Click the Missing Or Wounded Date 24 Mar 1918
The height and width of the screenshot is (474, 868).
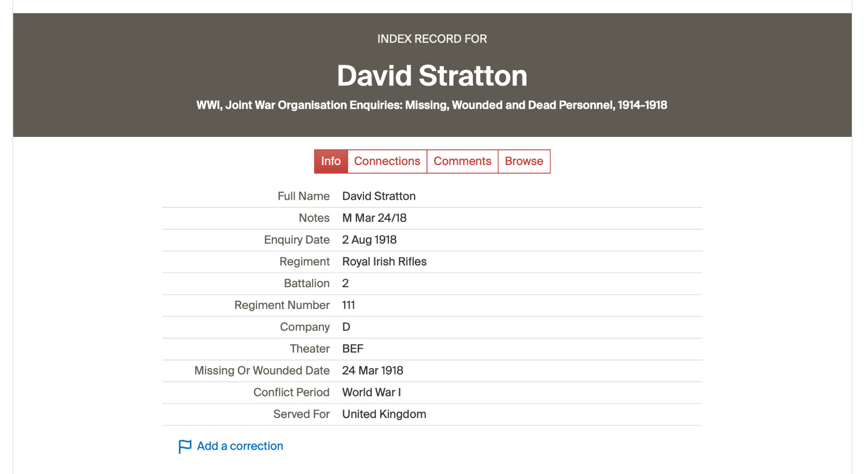click(373, 370)
